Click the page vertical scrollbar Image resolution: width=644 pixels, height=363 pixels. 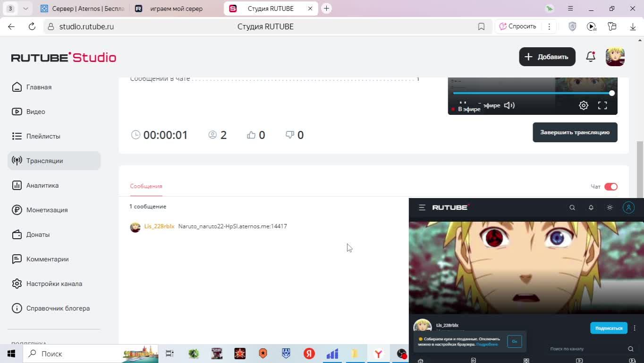coord(640,170)
